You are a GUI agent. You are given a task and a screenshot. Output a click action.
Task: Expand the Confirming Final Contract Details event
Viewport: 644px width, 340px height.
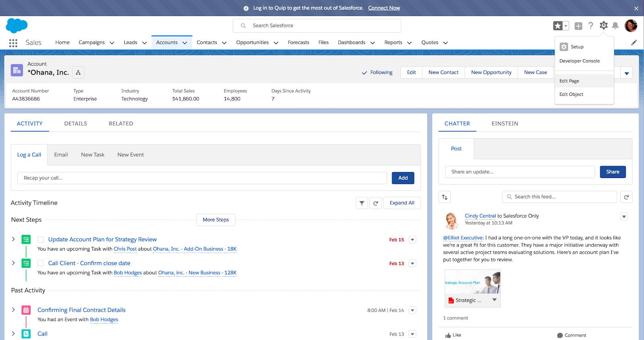point(13,310)
